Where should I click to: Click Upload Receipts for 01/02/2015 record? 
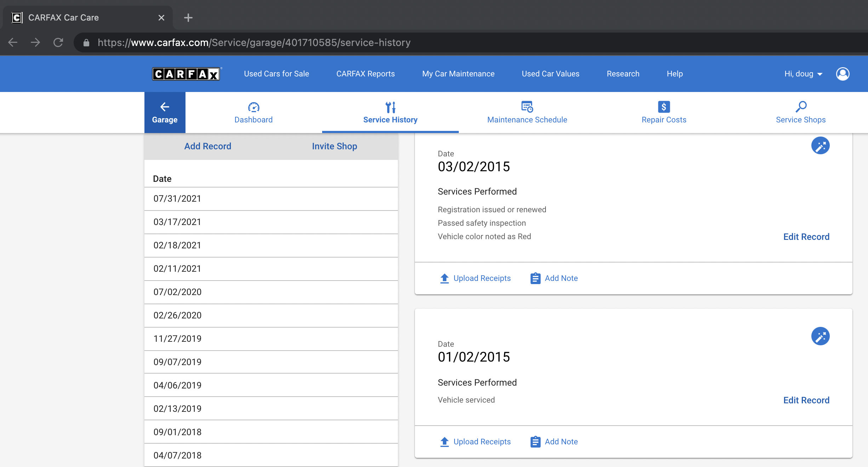coord(475,442)
